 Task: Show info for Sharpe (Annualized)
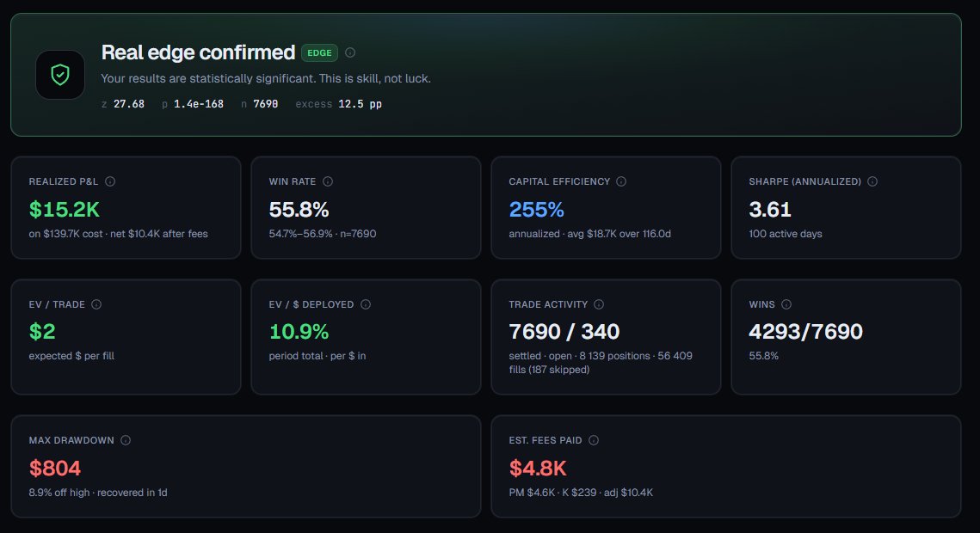point(872,181)
